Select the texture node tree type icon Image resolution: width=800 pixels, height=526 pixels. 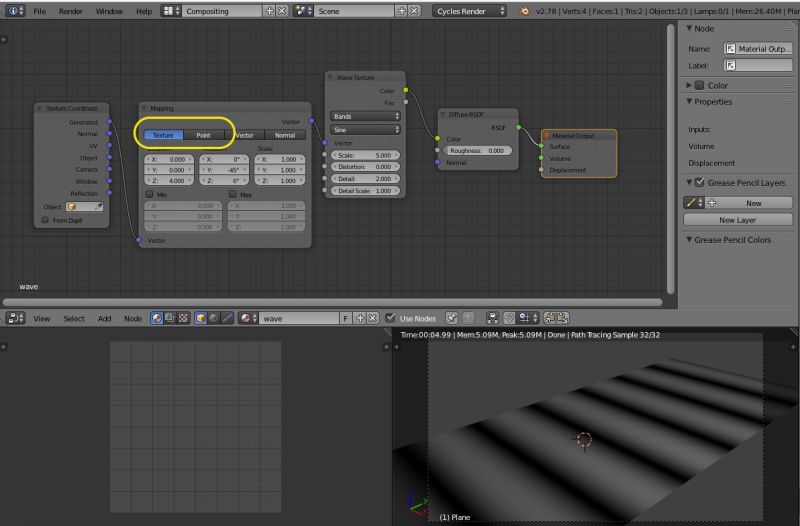point(183,318)
